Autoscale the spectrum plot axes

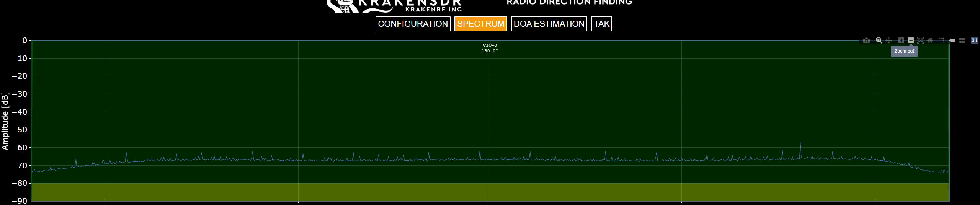tap(921, 41)
